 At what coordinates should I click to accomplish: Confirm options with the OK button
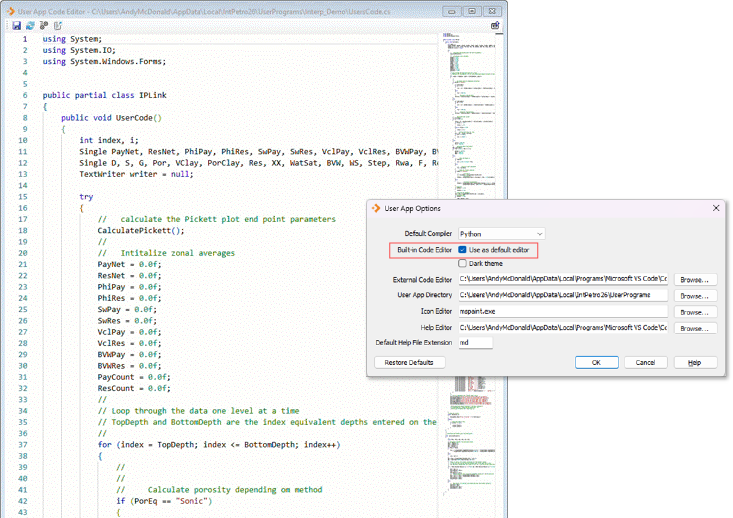(x=596, y=362)
